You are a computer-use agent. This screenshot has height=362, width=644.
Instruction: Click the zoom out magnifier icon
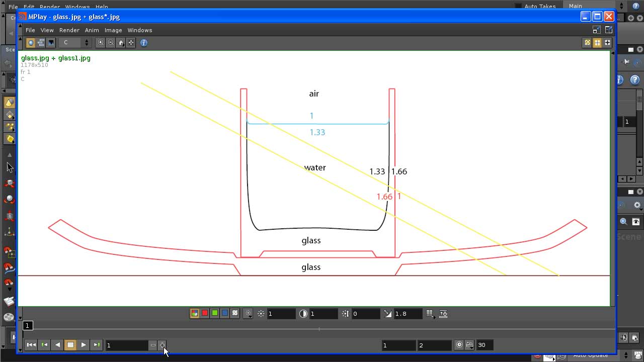111,43
